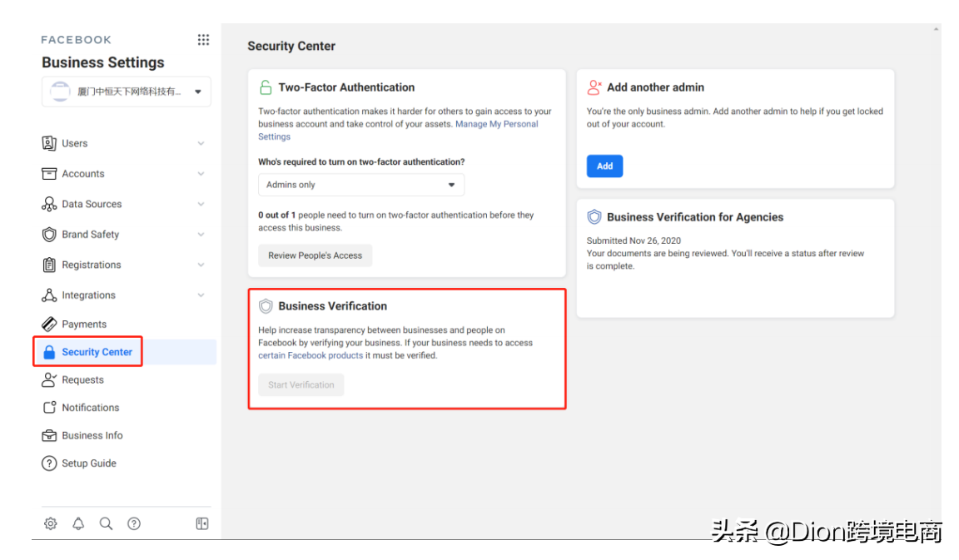Screen dimensions: 959x560
Task: Click the Add another admin person icon
Action: pyautogui.click(x=594, y=87)
